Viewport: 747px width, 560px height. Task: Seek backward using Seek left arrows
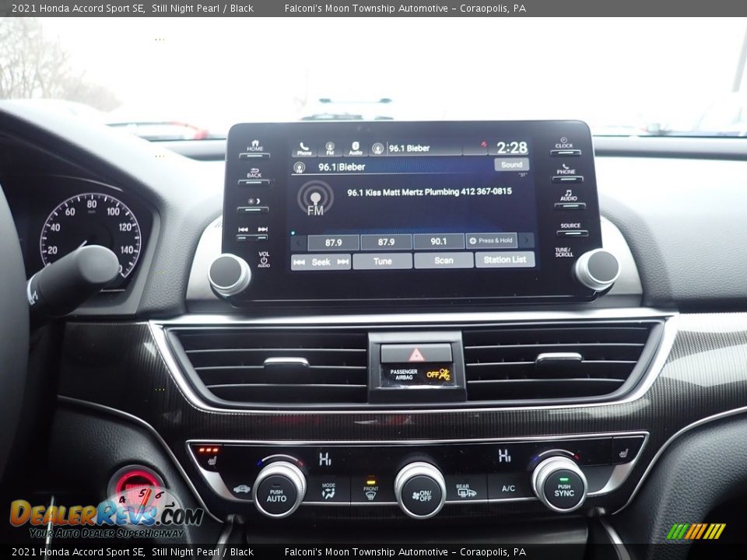300,262
